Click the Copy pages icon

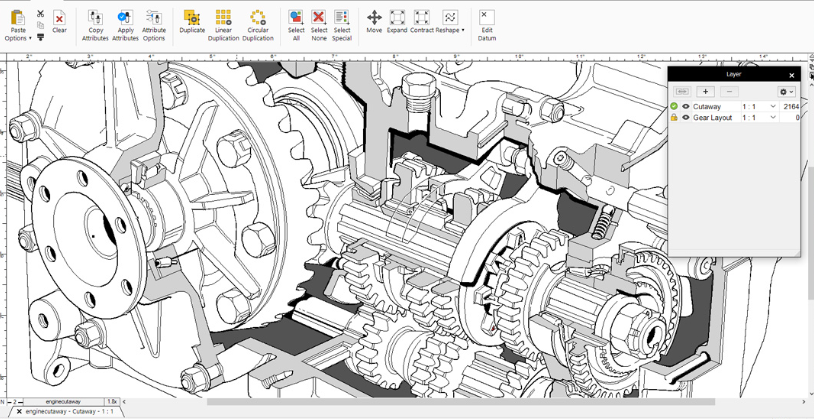(40, 25)
